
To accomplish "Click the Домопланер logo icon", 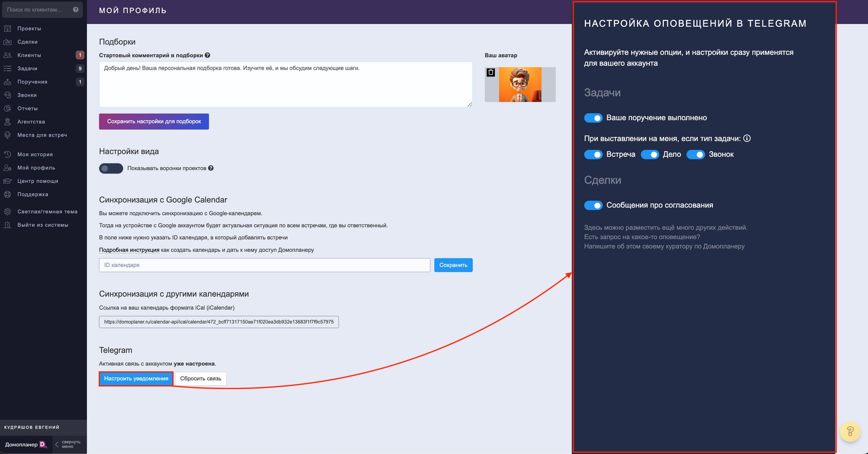I will point(43,444).
